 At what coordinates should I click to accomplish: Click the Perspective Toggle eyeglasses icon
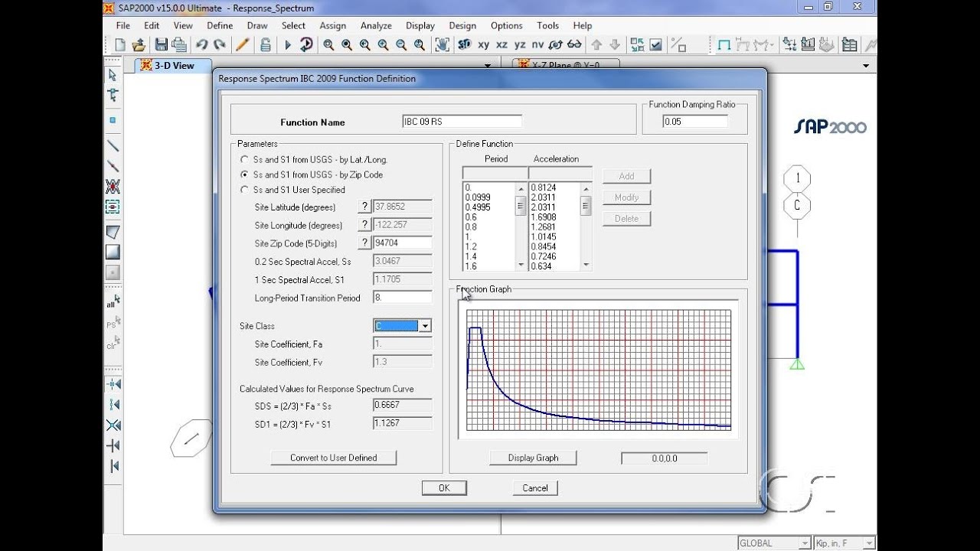pyautogui.click(x=574, y=45)
